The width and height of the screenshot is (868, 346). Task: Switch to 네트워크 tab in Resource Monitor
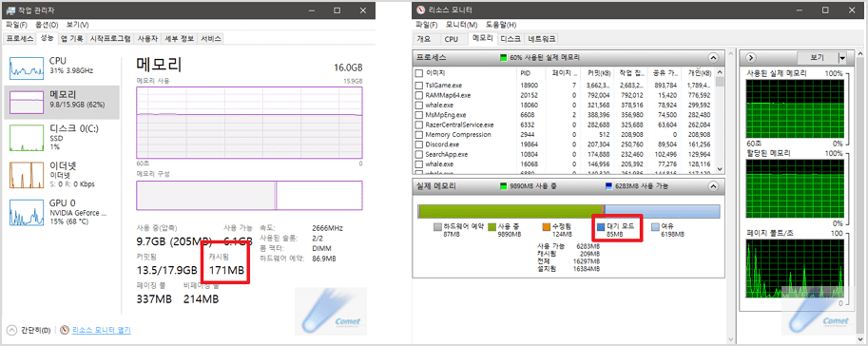[541, 39]
